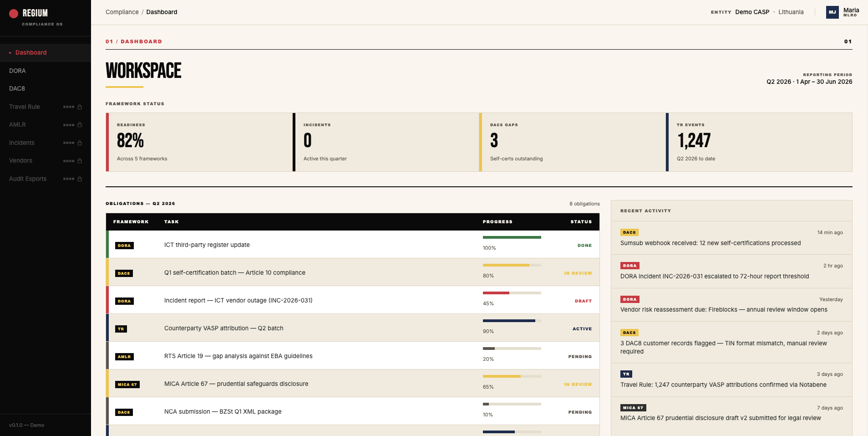Screen dimensions: 868x436
Task: Open the Readiness 82% card
Action: coord(199,142)
